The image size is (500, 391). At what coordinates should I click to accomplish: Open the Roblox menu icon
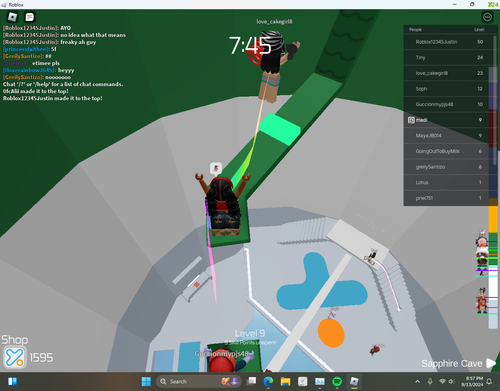pyautogui.click(x=13, y=17)
